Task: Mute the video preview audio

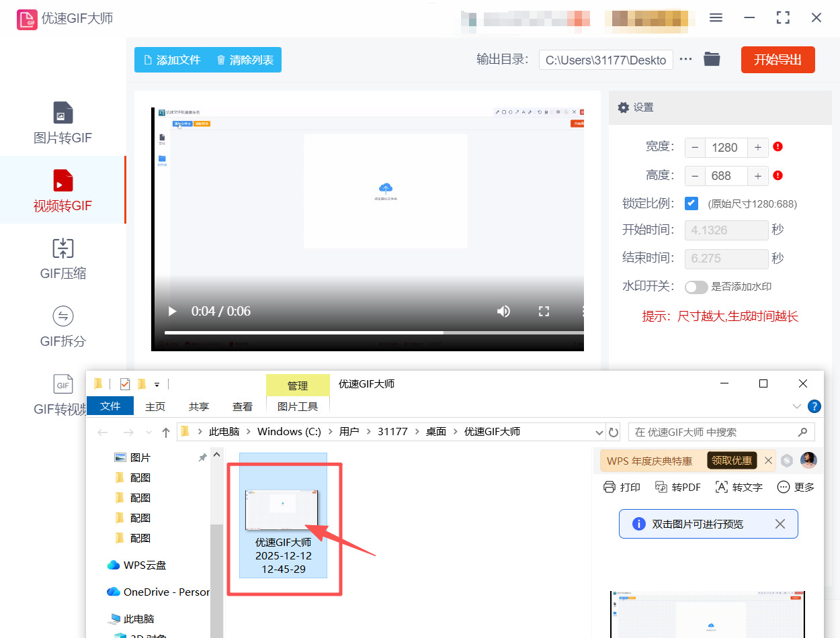Action: tap(503, 311)
